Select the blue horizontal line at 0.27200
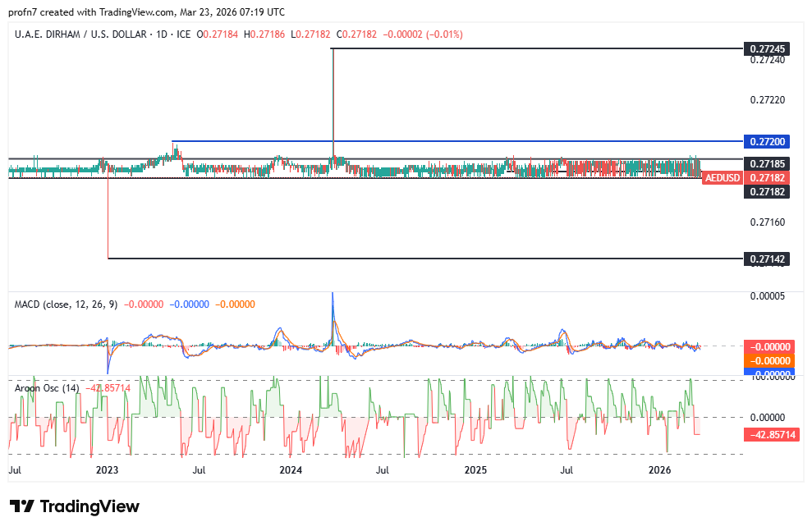Screen dimensions: 812x531 coord(452,141)
